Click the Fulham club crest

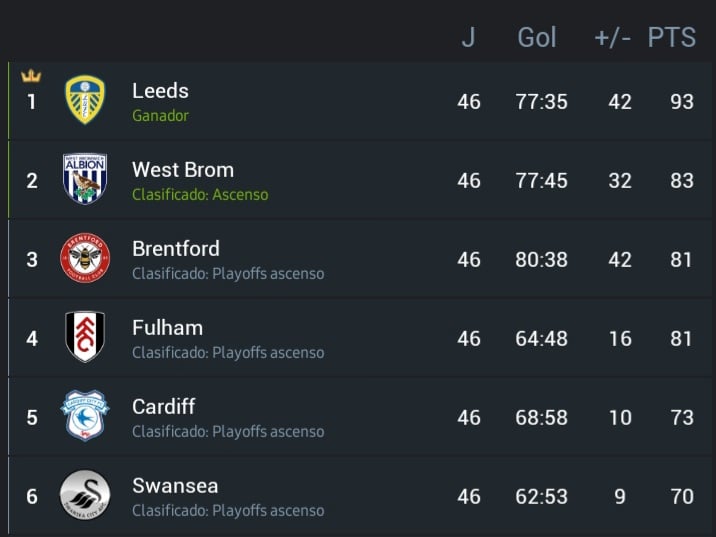(x=85, y=337)
